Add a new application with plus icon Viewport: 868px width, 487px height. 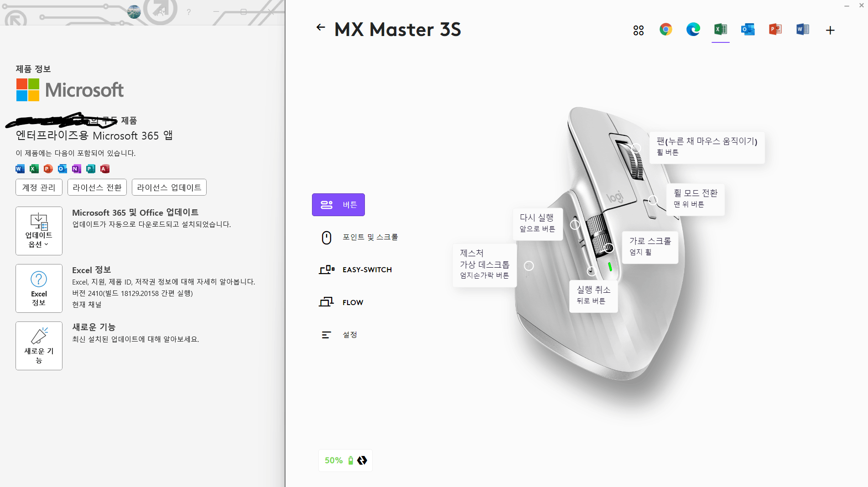pos(830,30)
